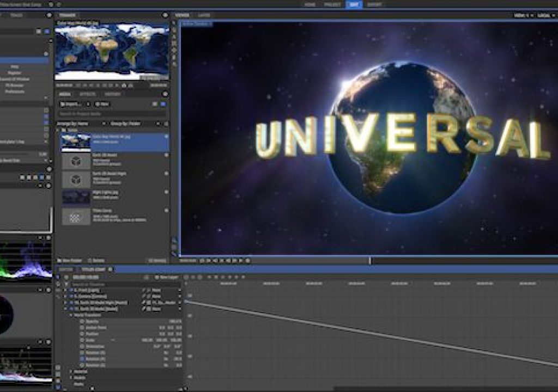
Task: Select the hand tool in Viewer toolbar
Action: pyautogui.click(x=174, y=30)
